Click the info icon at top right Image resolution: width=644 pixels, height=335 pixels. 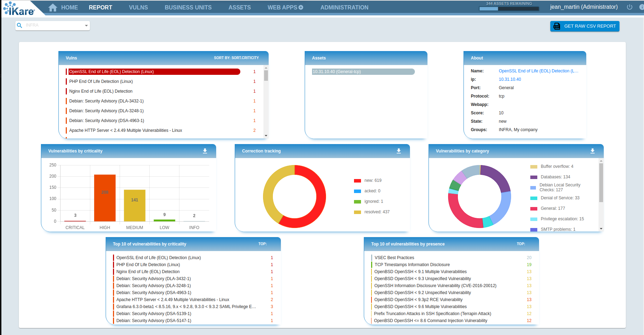(642, 7)
